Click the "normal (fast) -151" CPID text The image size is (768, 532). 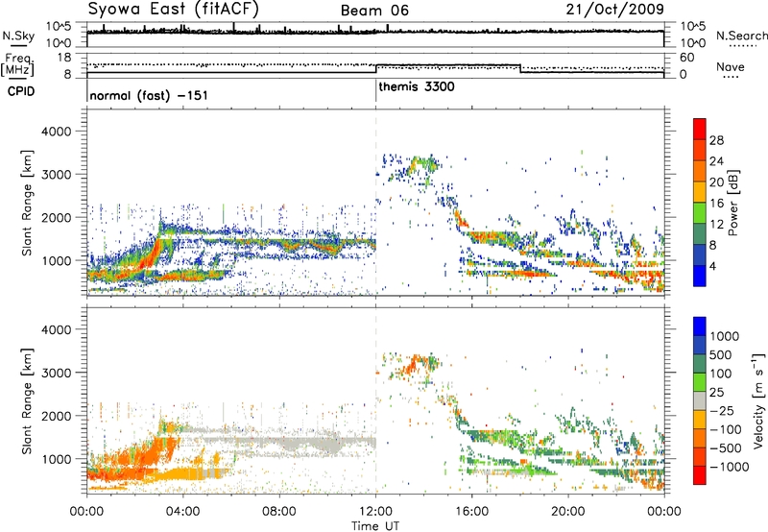(149, 95)
